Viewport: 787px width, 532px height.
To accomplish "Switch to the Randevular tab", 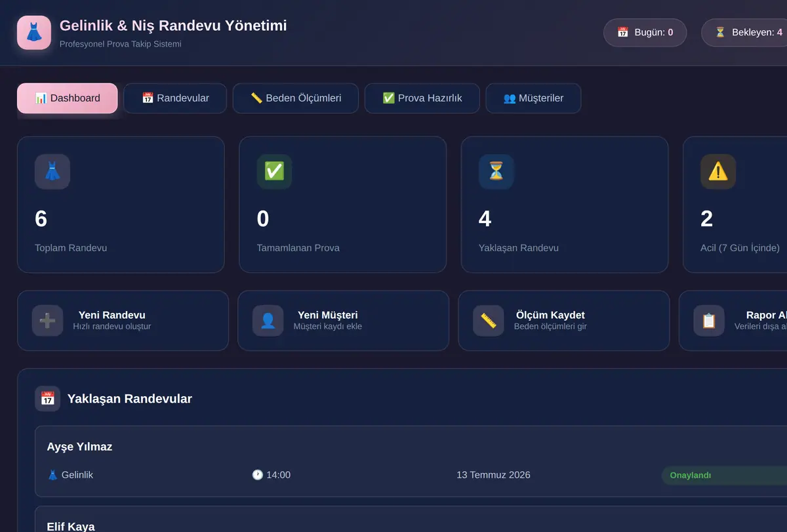I will click(x=175, y=98).
